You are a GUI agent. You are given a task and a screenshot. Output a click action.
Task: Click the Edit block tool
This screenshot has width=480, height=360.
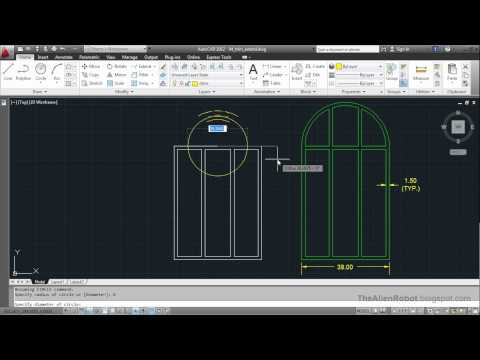tap(313, 75)
